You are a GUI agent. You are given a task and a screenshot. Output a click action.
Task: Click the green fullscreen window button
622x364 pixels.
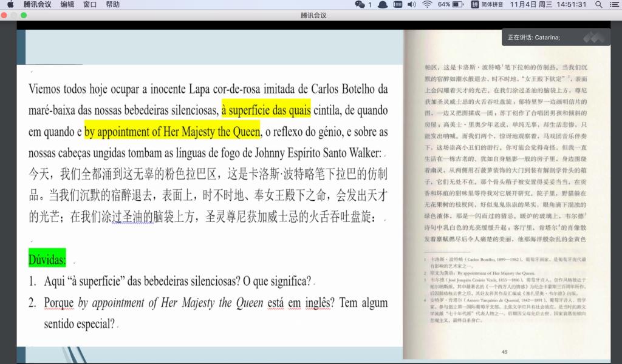coord(24,15)
